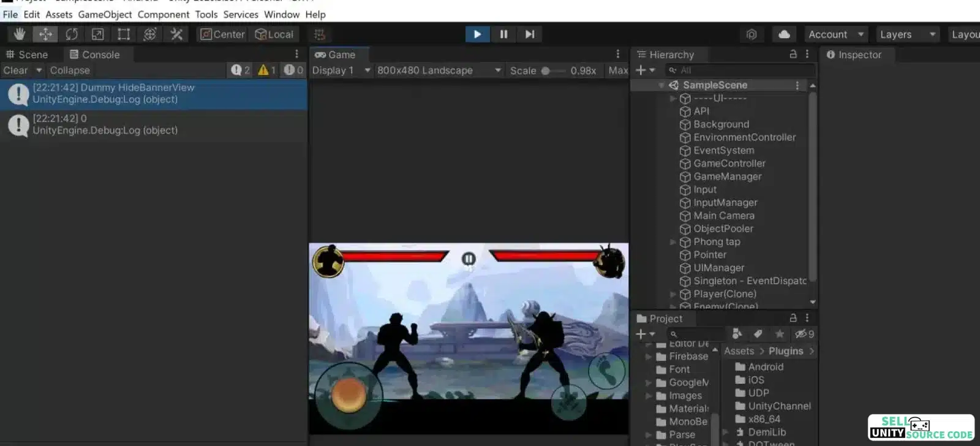The height and width of the screenshot is (446, 980).
Task: Open the Layers dropdown
Action: coord(907,34)
